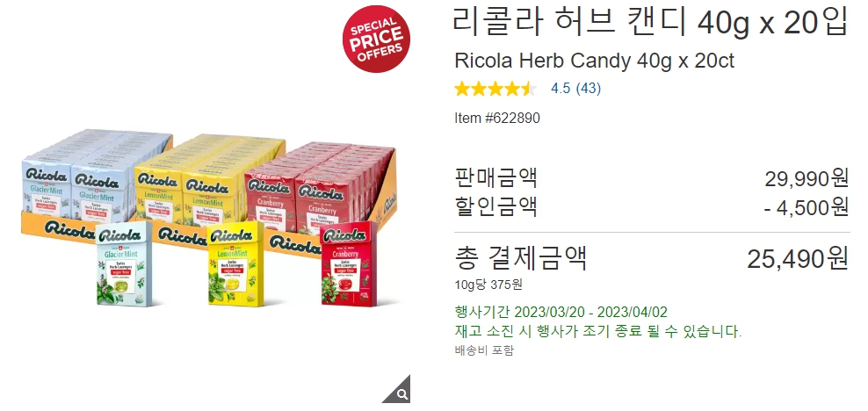Click the total payment 25,490원
This screenshot has width=868, height=411.
(x=798, y=259)
